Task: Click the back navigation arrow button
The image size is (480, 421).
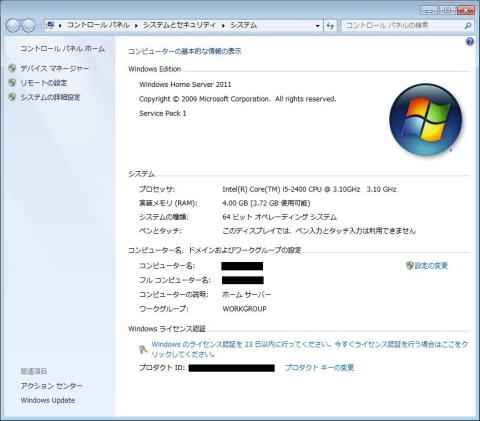Action: point(13,25)
